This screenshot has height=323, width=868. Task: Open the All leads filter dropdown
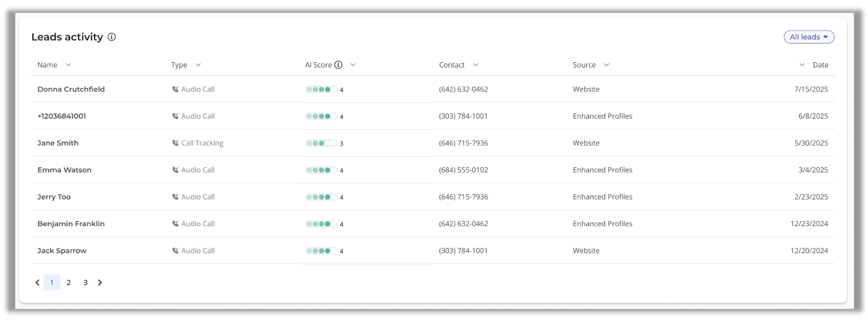pos(809,37)
